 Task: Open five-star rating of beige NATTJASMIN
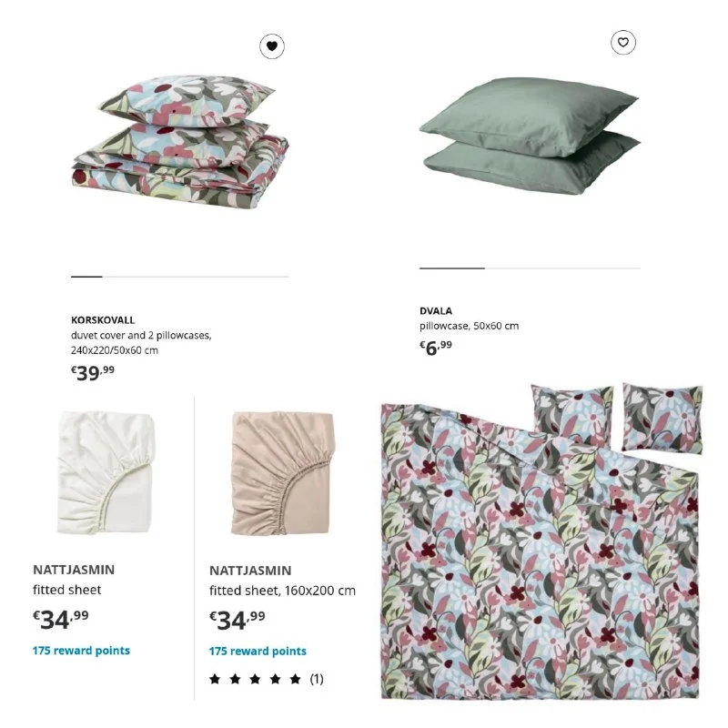(255, 679)
